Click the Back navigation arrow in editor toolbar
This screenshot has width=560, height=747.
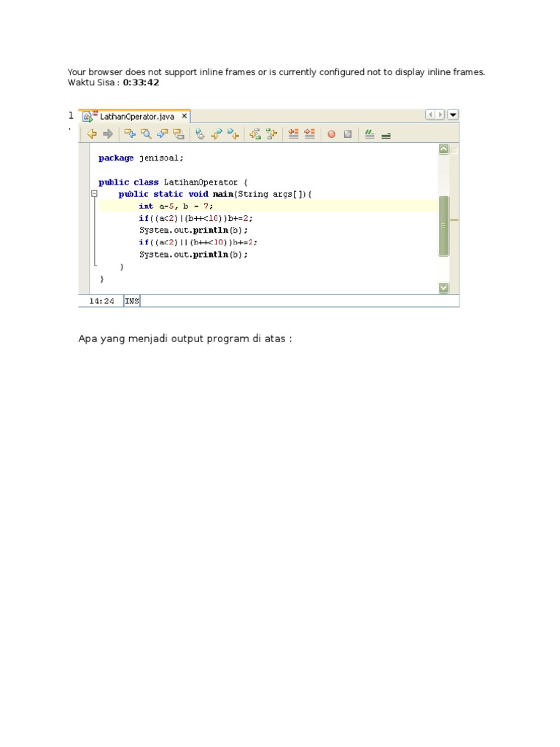click(92, 133)
